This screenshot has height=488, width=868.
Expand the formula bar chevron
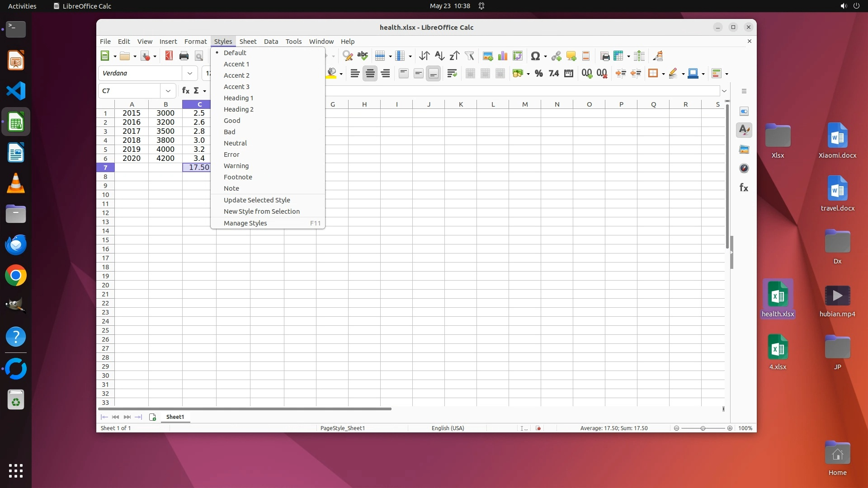pyautogui.click(x=724, y=91)
